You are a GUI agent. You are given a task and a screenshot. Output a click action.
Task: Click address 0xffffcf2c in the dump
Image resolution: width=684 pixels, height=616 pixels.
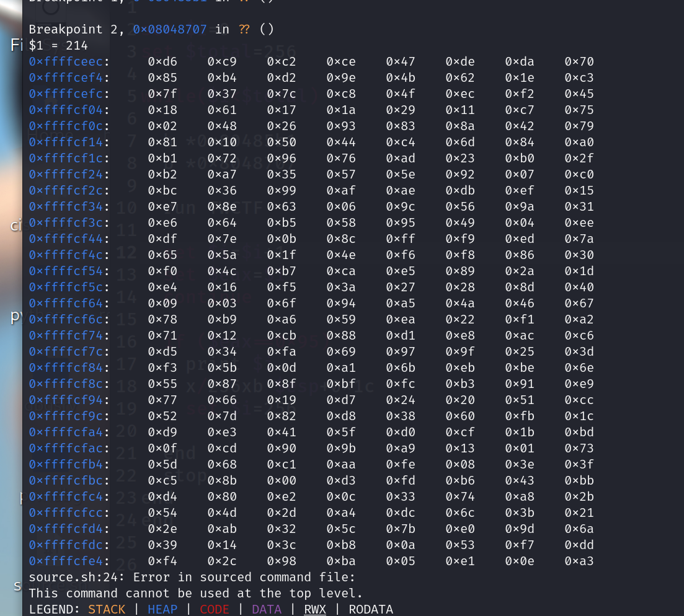coord(65,190)
